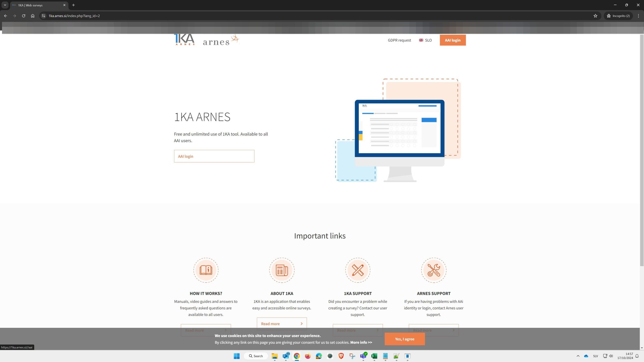The height and width of the screenshot is (362, 644).
Task: Open File Explorer from taskbar
Action: coord(274,356)
